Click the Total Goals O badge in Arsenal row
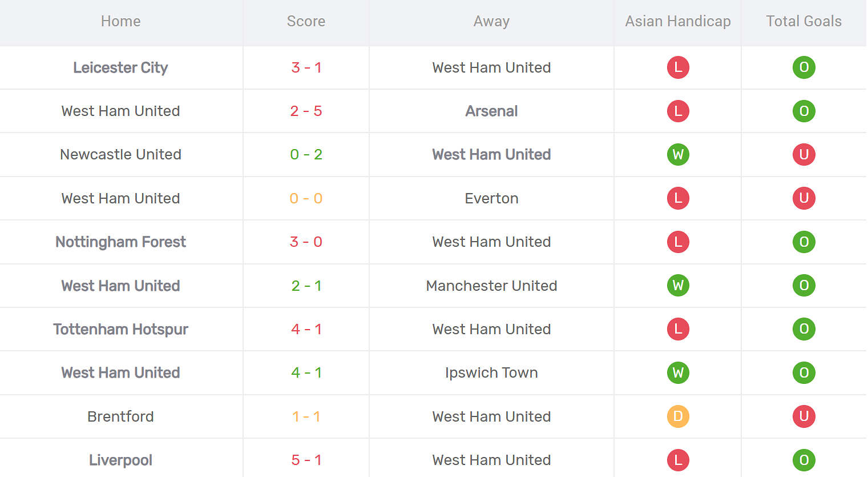This screenshot has width=868, height=477. 804,111
